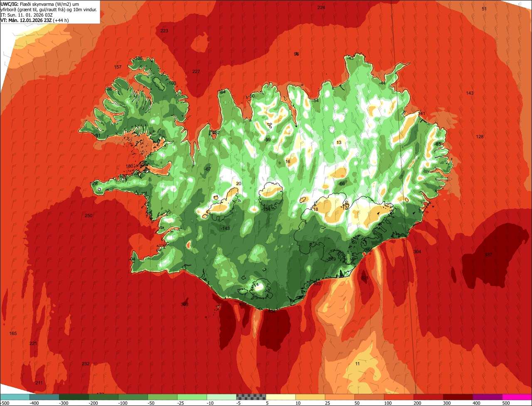Click the value -143 in southwest Iceland
The width and height of the screenshot is (532, 406).
pyautogui.click(x=225, y=229)
